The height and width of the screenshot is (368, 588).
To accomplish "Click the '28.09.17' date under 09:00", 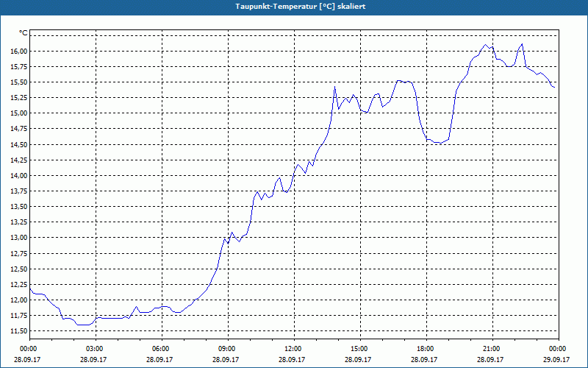I will click(226, 359).
